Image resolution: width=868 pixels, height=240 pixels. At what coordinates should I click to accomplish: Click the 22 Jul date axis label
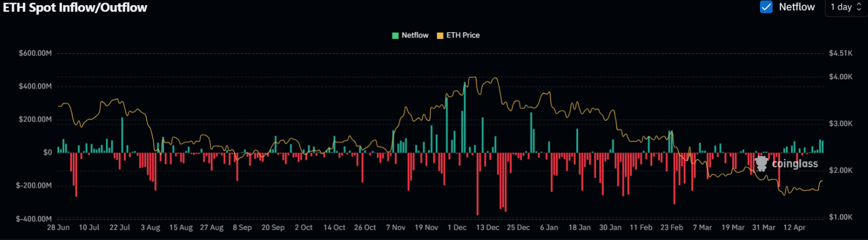[120, 227]
